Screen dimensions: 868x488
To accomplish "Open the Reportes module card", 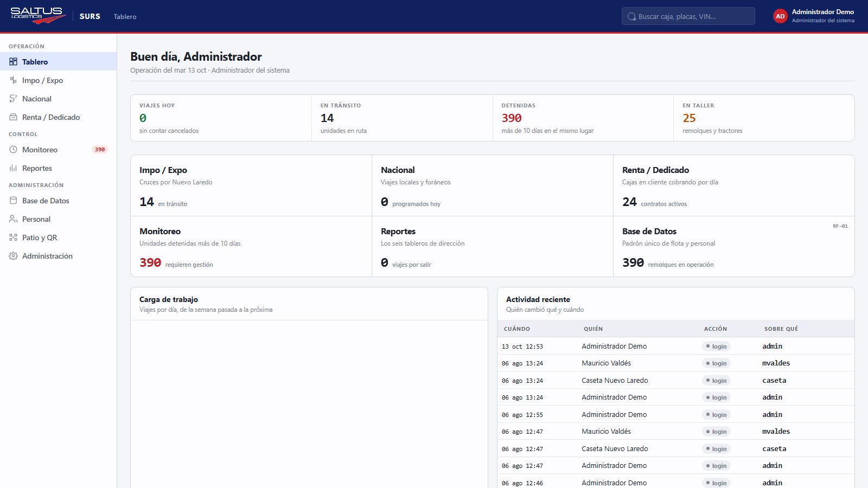I will (x=493, y=247).
